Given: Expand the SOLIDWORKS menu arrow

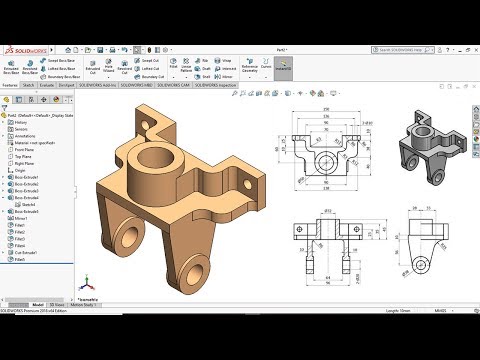Looking at the screenshot, I should coord(52,50).
